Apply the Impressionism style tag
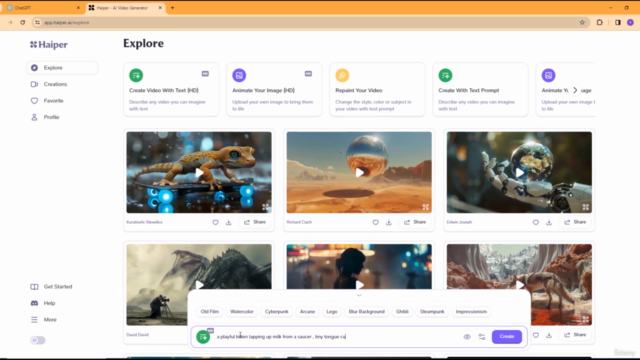640x360 pixels. (471, 311)
